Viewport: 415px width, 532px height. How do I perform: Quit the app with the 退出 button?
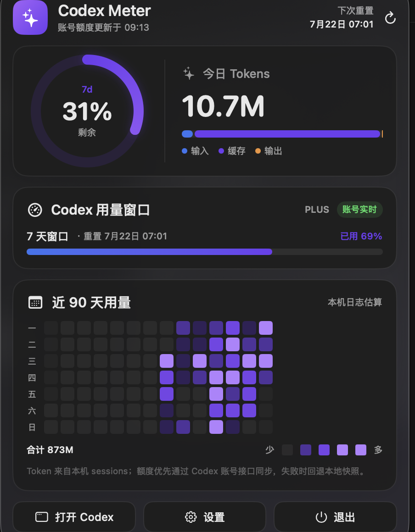point(335,517)
